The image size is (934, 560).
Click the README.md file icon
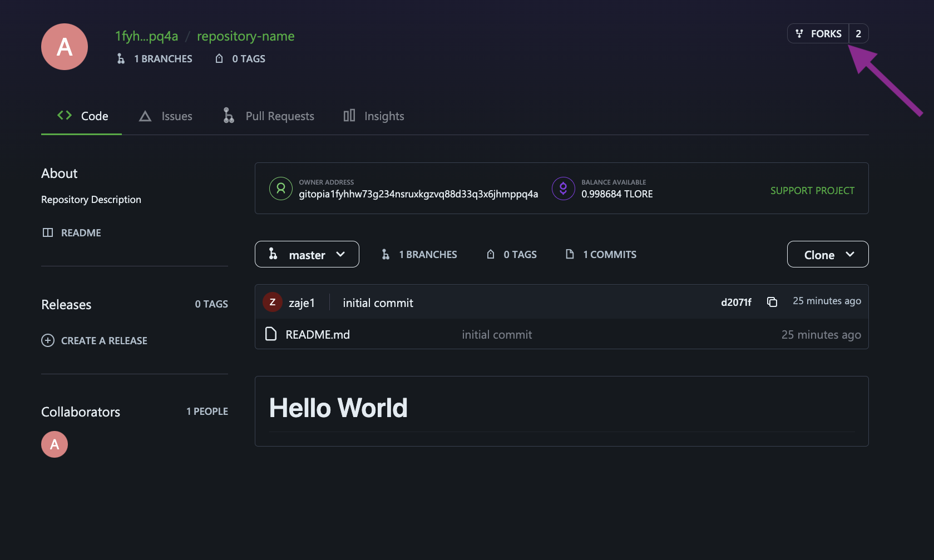(271, 334)
